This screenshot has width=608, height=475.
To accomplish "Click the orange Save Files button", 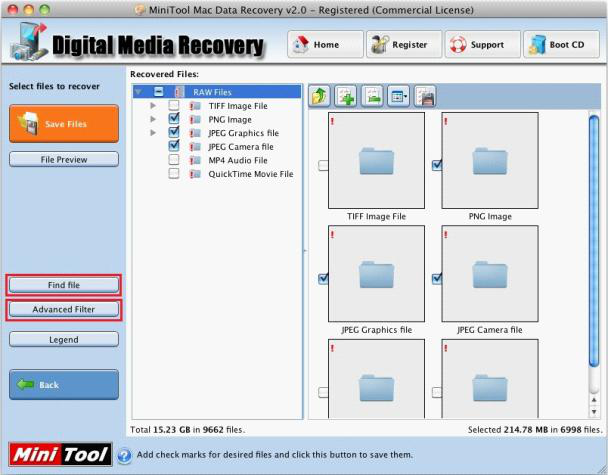I will (64, 124).
